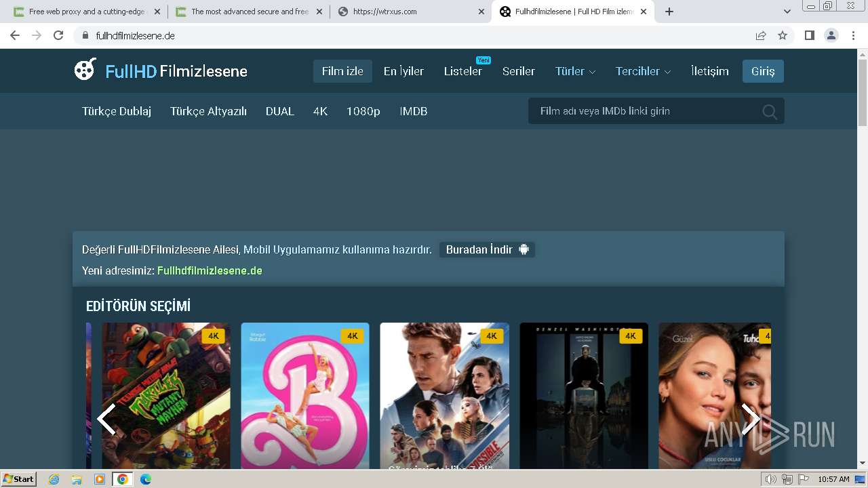The width and height of the screenshot is (868, 488).
Task: Open the Teenage Mutant Ninja Turtles poster
Action: coord(166,396)
